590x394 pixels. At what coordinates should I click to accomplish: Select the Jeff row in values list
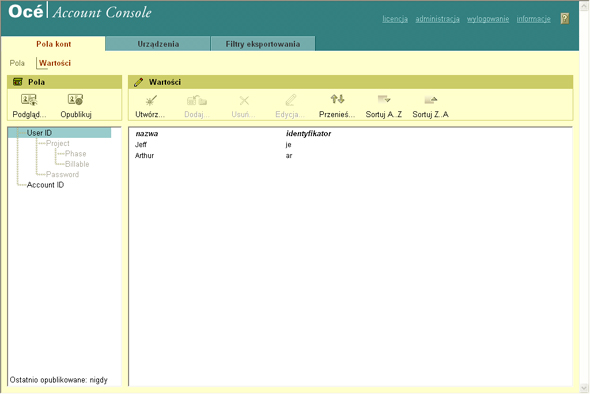click(x=350, y=145)
